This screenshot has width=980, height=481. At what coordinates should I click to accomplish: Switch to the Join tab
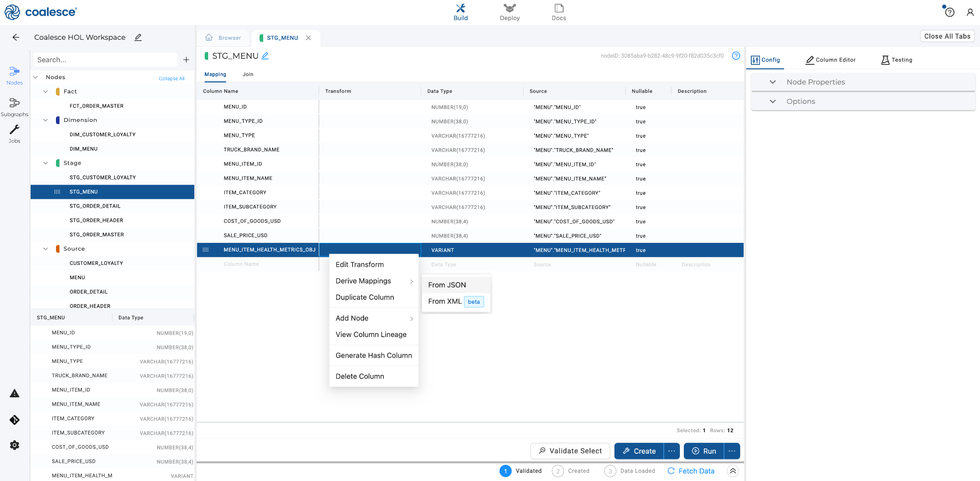tap(248, 74)
